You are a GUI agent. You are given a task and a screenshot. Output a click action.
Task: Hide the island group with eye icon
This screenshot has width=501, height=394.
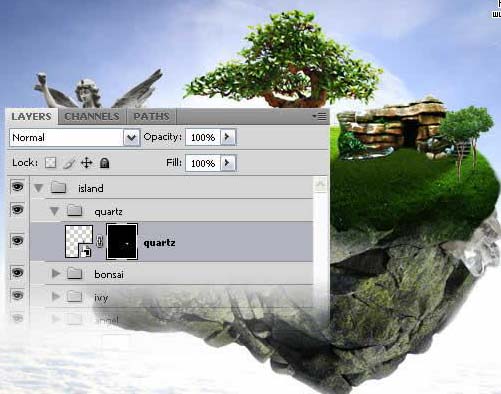point(17,187)
